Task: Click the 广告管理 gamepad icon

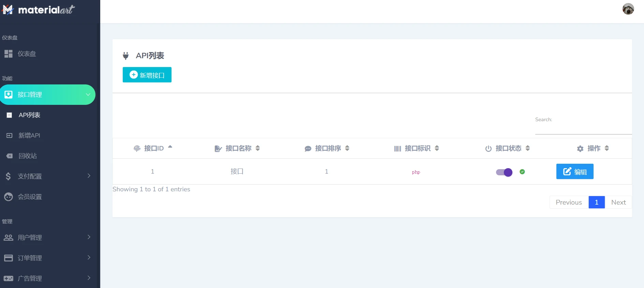Action: tap(9, 278)
